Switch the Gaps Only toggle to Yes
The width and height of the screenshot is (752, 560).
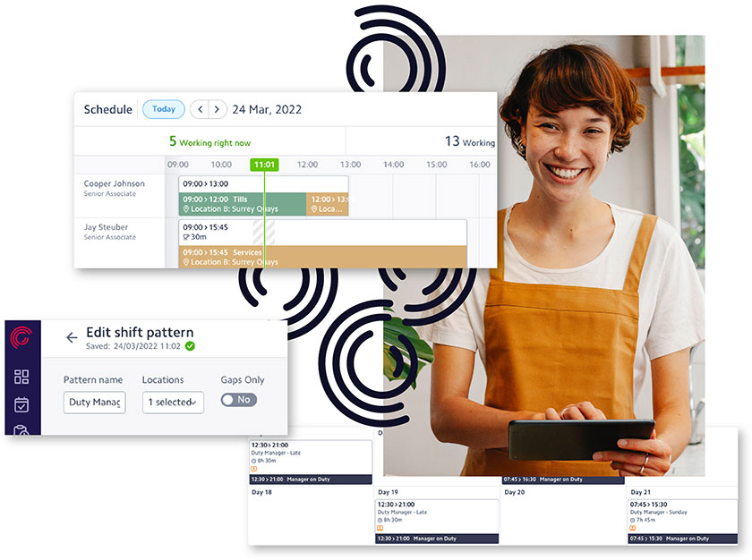click(x=238, y=400)
